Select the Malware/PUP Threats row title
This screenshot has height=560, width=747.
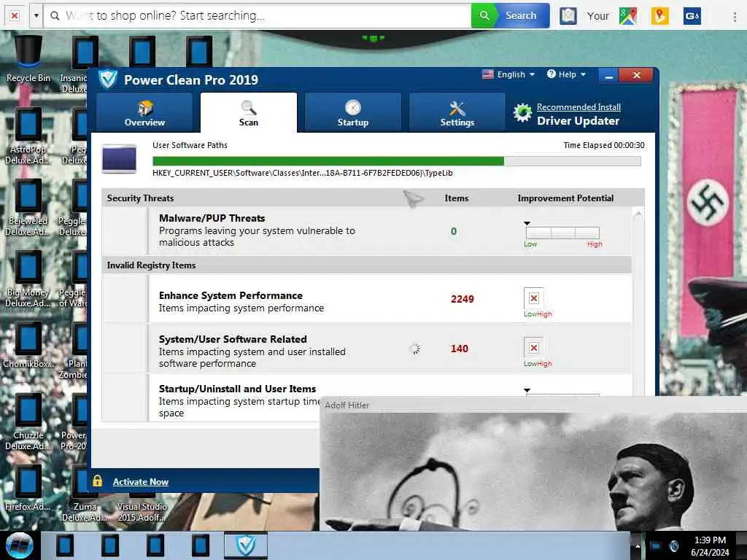coord(212,218)
